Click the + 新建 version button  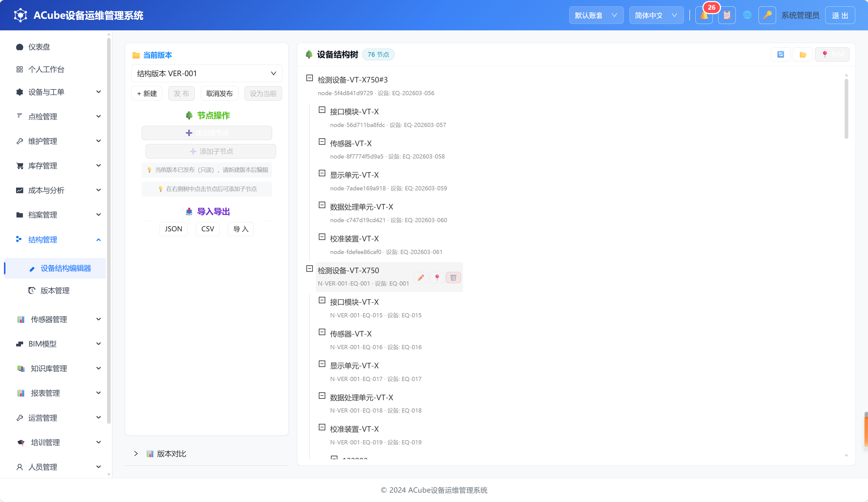(147, 93)
